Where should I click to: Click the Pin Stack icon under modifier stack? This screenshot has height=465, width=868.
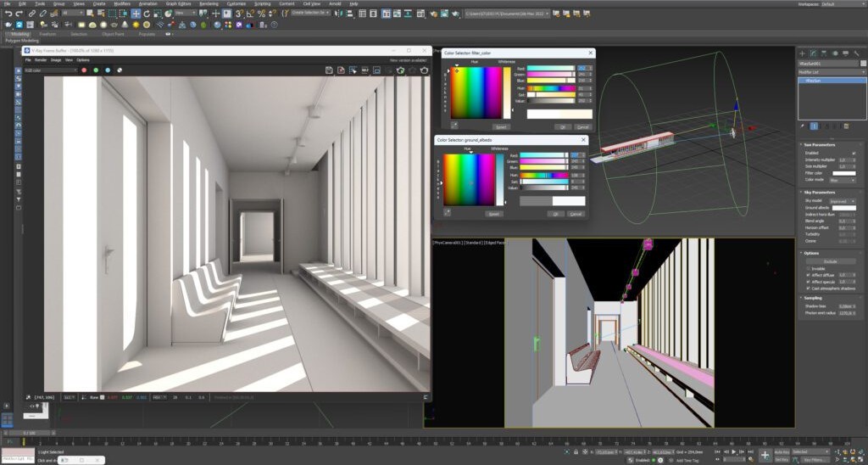point(803,126)
